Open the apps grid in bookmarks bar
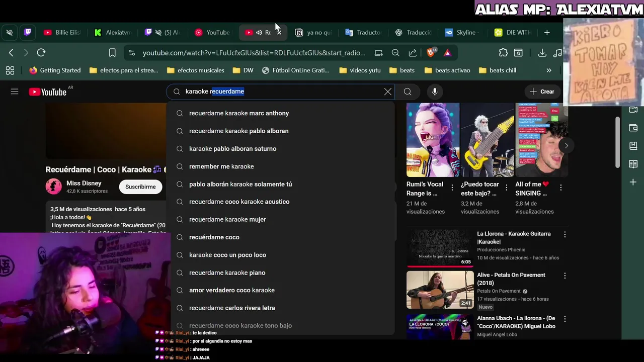Image resolution: width=644 pixels, height=362 pixels. point(10,70)
